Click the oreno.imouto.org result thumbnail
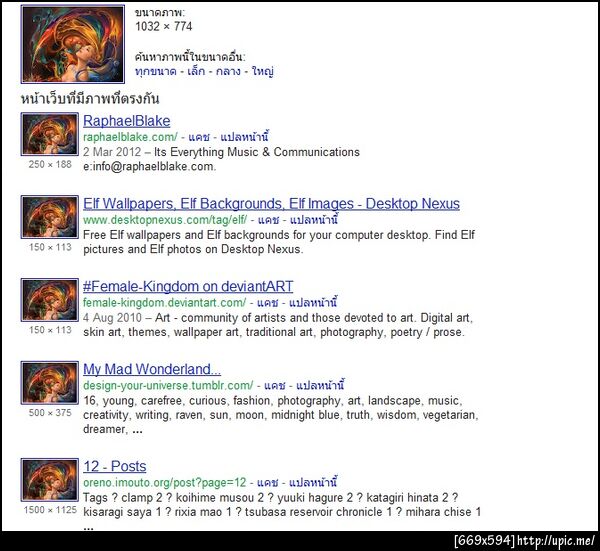This screenshot has height=551, width=600. pos(50,479)
